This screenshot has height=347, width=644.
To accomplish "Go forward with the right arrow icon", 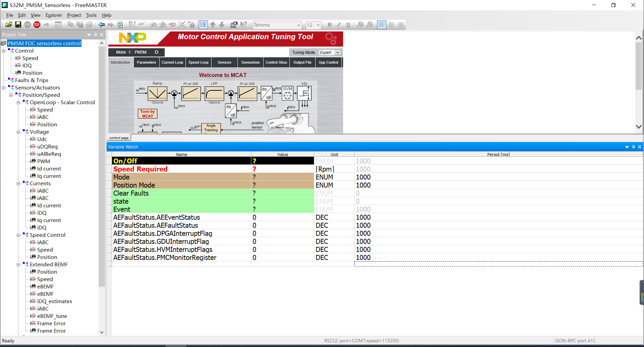I will click(111, 25).
